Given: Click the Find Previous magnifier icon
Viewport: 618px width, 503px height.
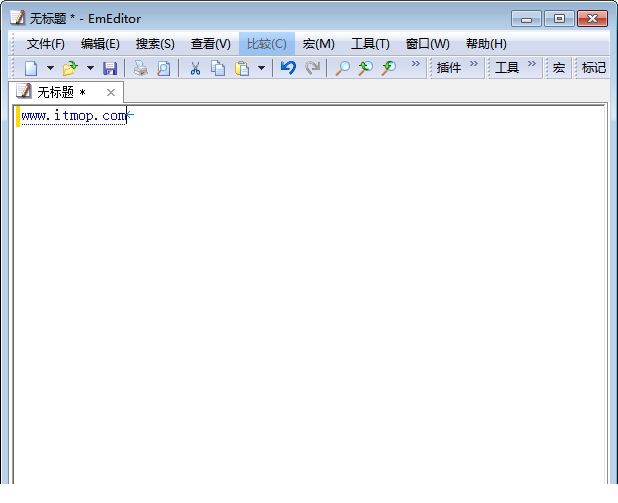Looking at the screenshot, I should tap(366, 68).
